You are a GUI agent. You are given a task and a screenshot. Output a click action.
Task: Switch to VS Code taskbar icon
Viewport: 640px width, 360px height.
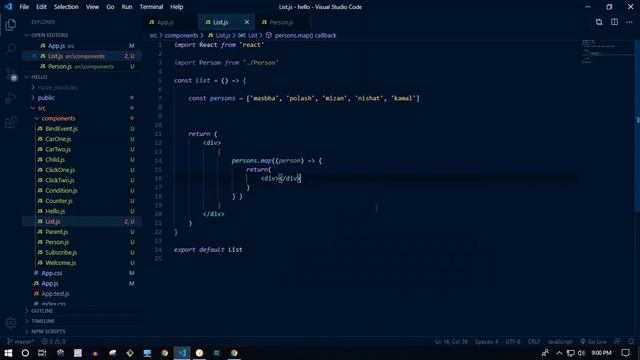[x=182, y=353]
